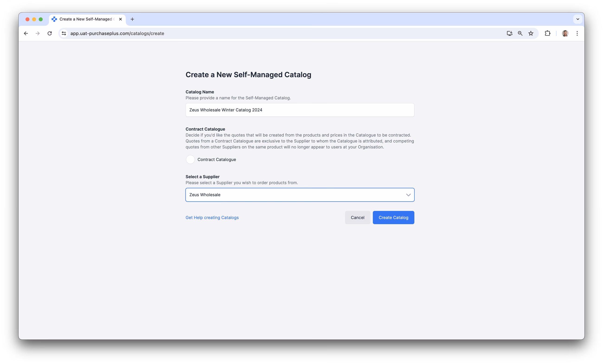
Task: Close the Create a New Self-Managed tab
Action: point(120,19)
